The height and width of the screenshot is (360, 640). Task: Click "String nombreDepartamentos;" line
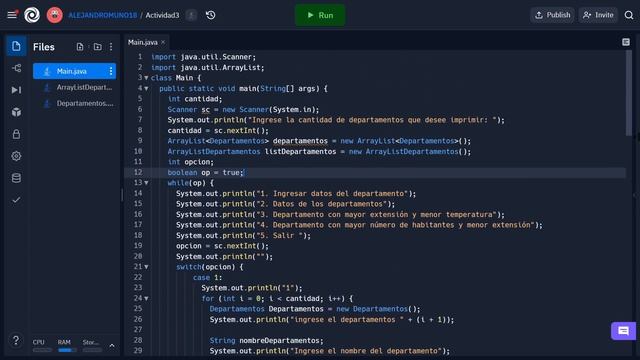[267, 340]
